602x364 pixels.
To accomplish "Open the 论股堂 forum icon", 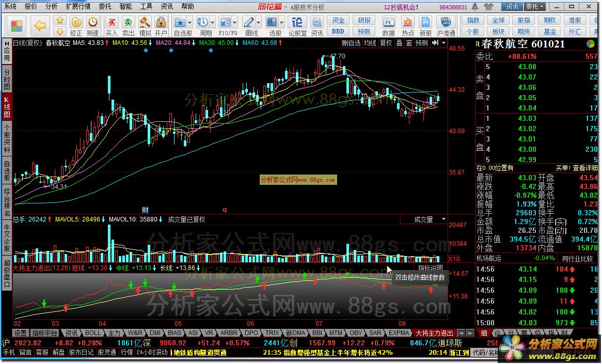I will click(297, 26).
